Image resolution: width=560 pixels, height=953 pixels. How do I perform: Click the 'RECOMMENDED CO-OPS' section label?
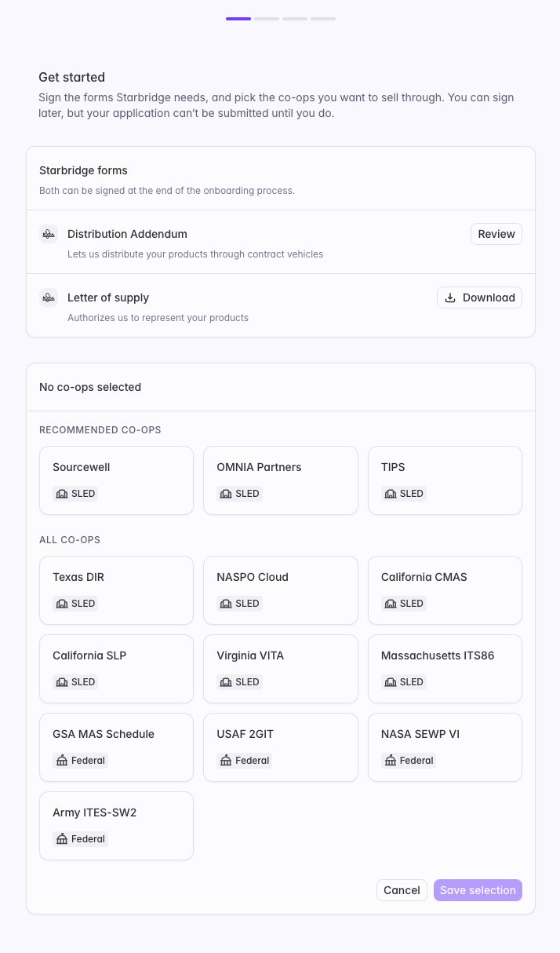pyautogui.click(x=100, y=430)
